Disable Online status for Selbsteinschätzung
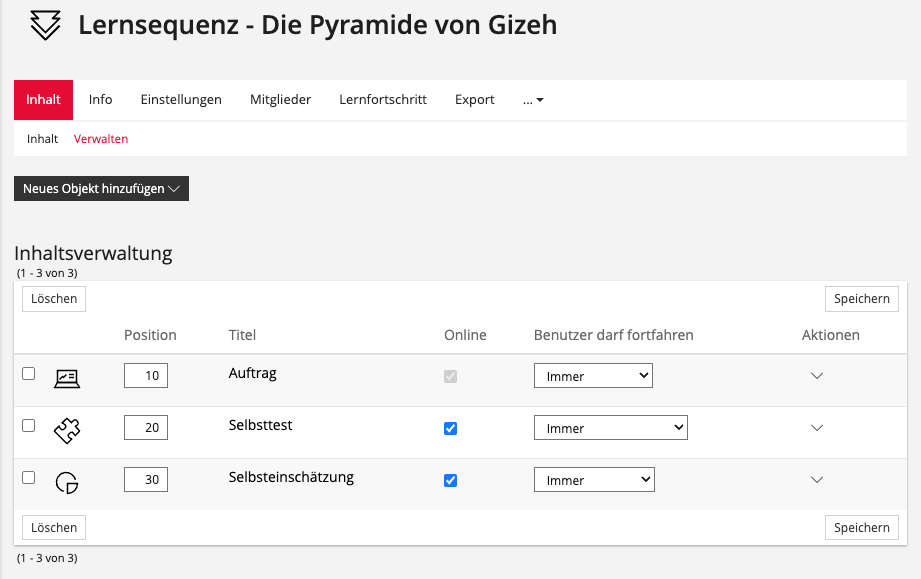The image size is (921, 579). [450, 480]
